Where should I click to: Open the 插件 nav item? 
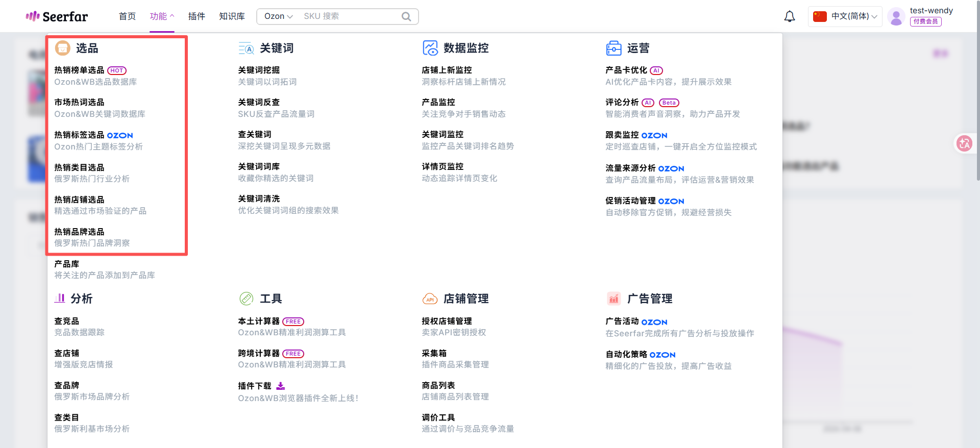point(197,16)
